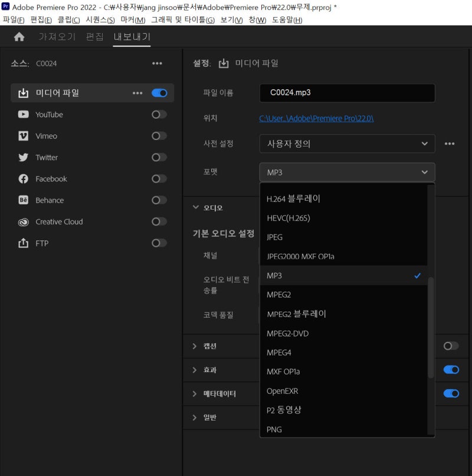
Task: Select the 내보내기 tab
Action: click(x=132, y=37)
